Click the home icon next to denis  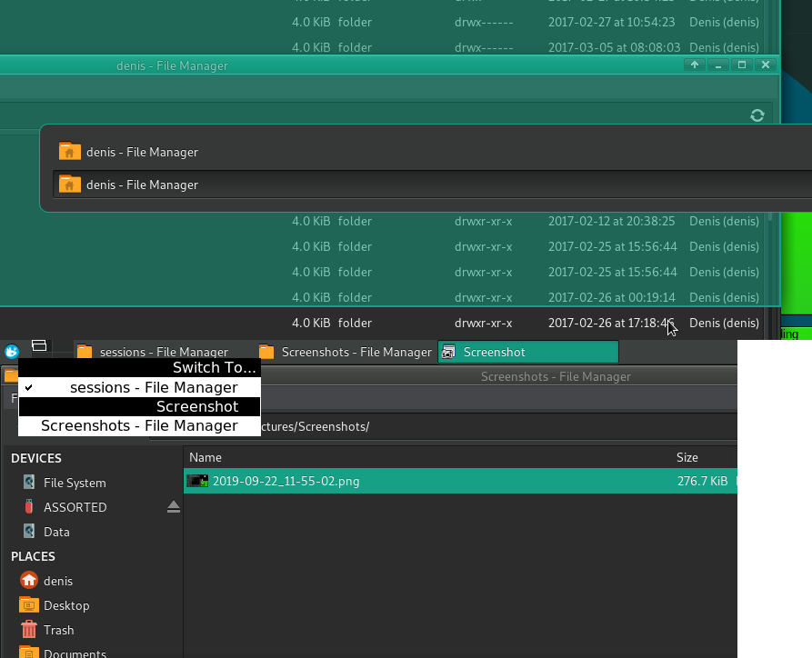click(29, 581)
